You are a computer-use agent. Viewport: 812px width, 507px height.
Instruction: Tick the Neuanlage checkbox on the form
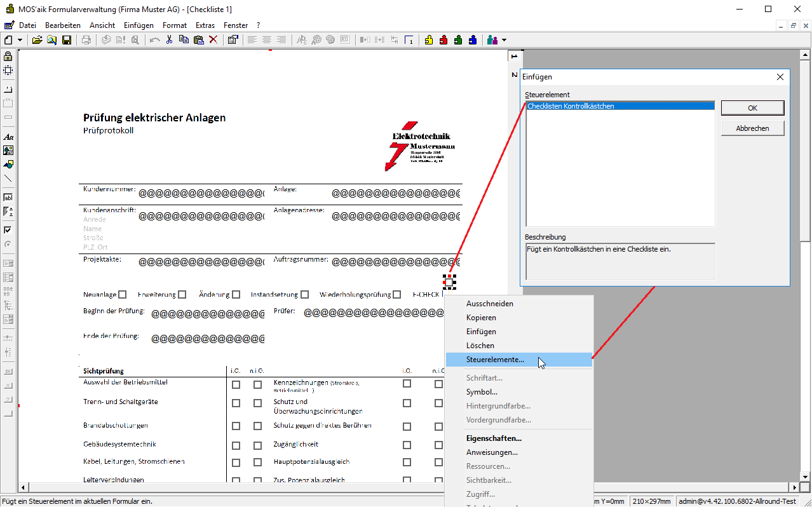pos(123,295)
